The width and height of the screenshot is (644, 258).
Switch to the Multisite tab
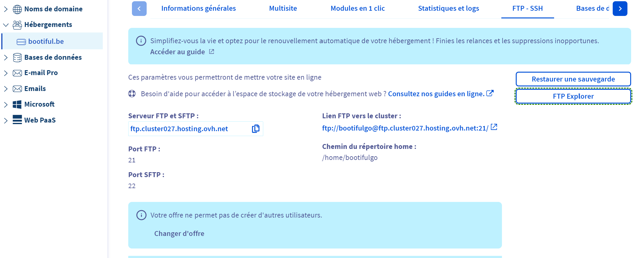[283, 9]
